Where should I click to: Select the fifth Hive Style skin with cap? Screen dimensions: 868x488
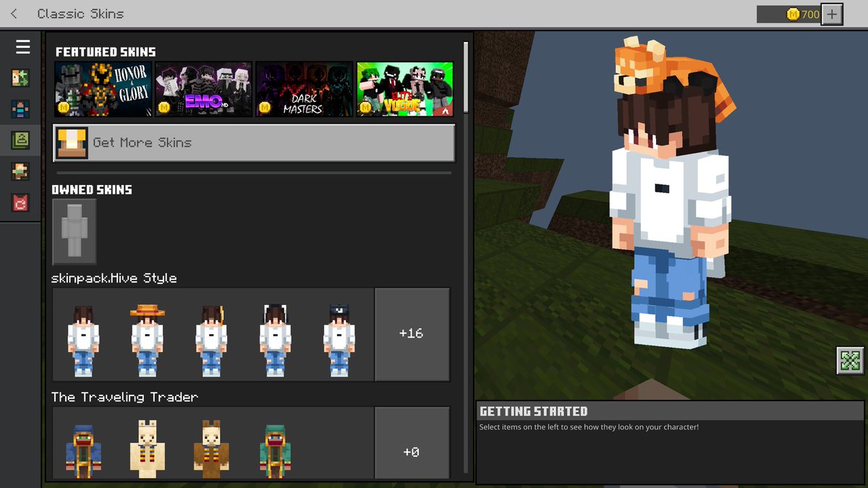339,340
